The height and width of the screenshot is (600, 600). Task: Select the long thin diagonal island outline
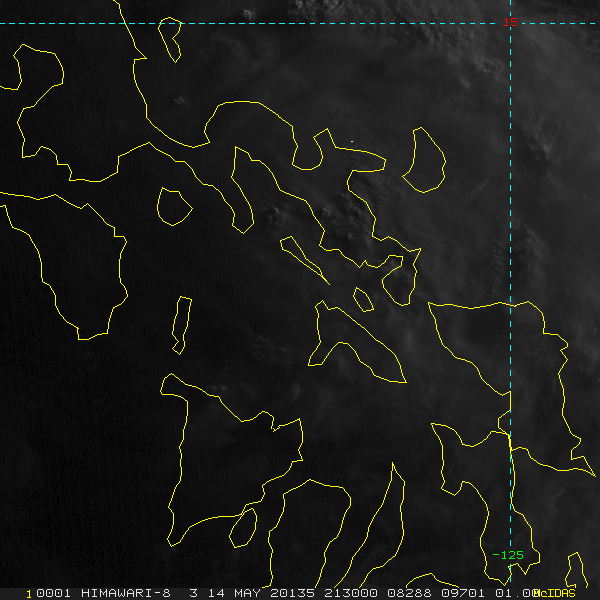click(x=304, y=260)
